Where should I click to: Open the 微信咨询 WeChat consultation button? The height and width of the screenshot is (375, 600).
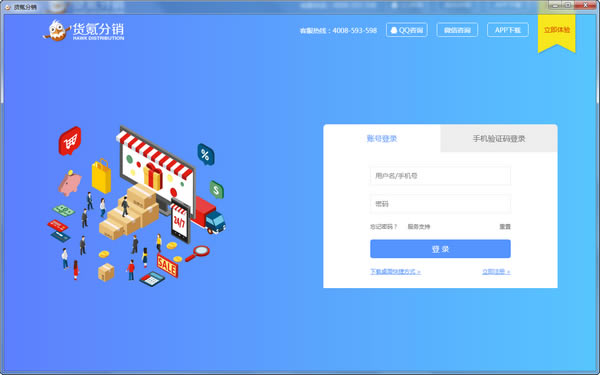point(457,30)
